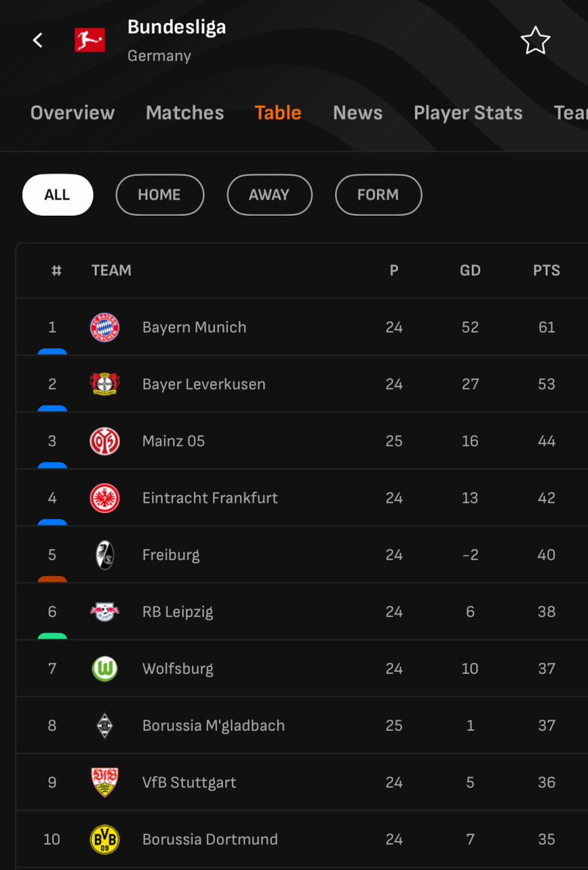Tap the VfB Stuttgart crest
This screenshot has height=870, width=588.
coord(104,782)
